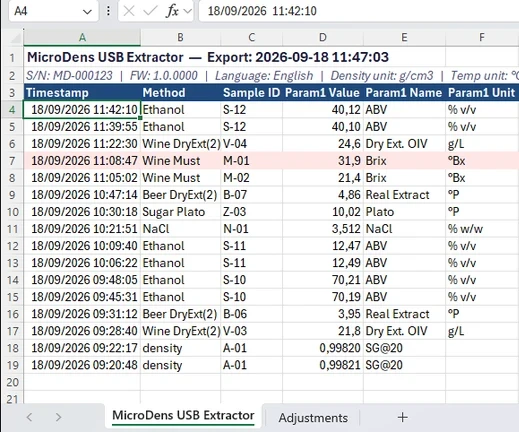The image size is (519, 432).
Task: Click the value 70,21 cell
Action: tap(323, 280)
